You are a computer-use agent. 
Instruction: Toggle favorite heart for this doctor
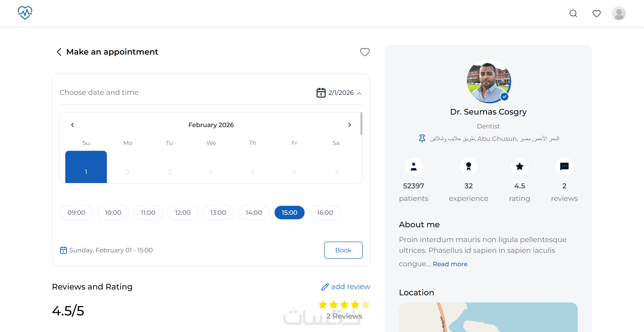364,52
